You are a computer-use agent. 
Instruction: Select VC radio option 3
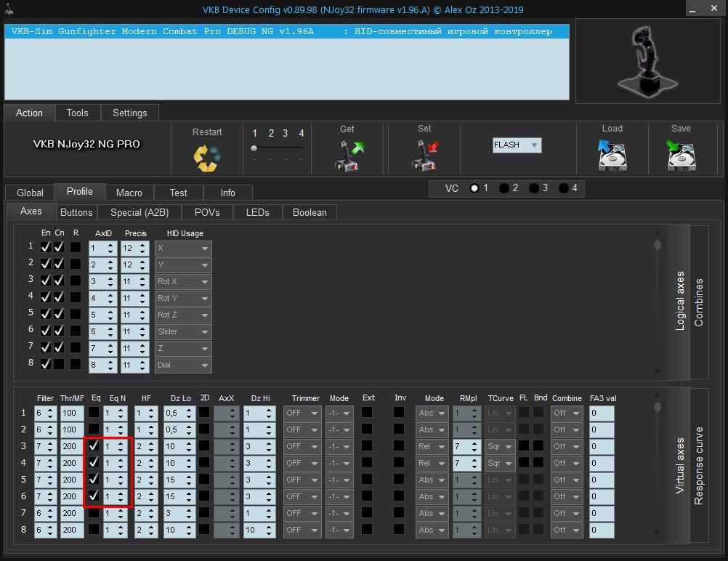pos(534,188)
